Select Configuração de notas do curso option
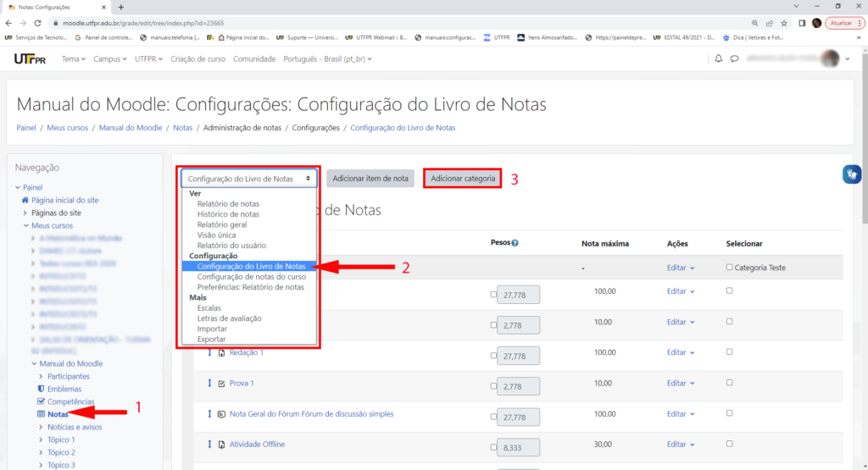868x470 pixels. 251,276
